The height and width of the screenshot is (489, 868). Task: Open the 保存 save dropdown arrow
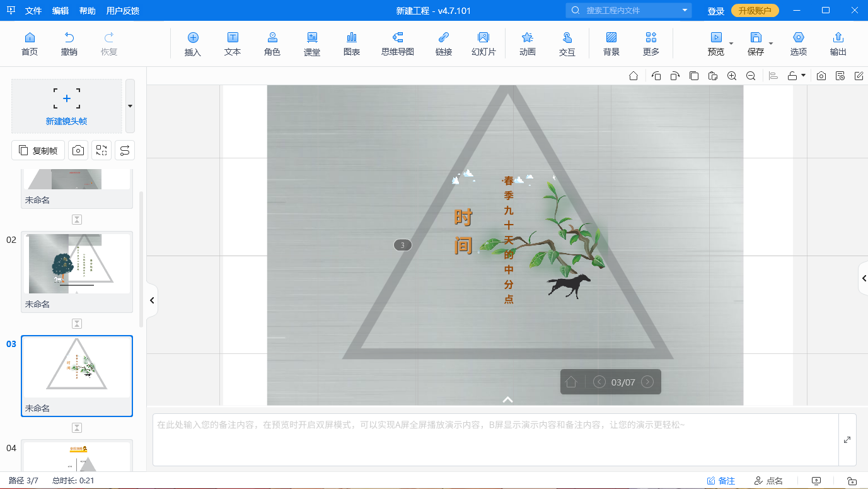(x=771, y=44)
